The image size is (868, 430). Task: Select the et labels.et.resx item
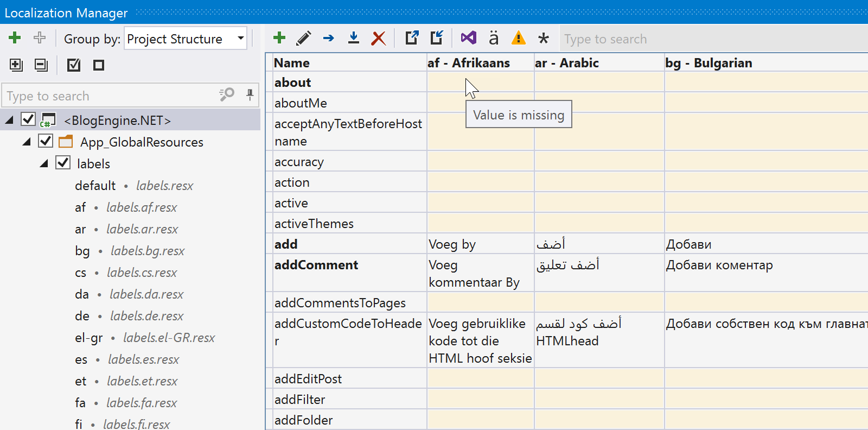coord(126,381)
